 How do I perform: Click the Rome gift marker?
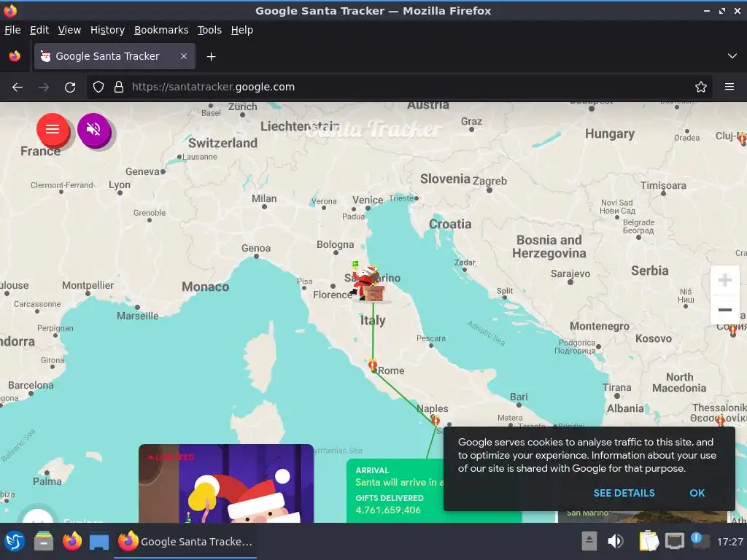[373, 366]
